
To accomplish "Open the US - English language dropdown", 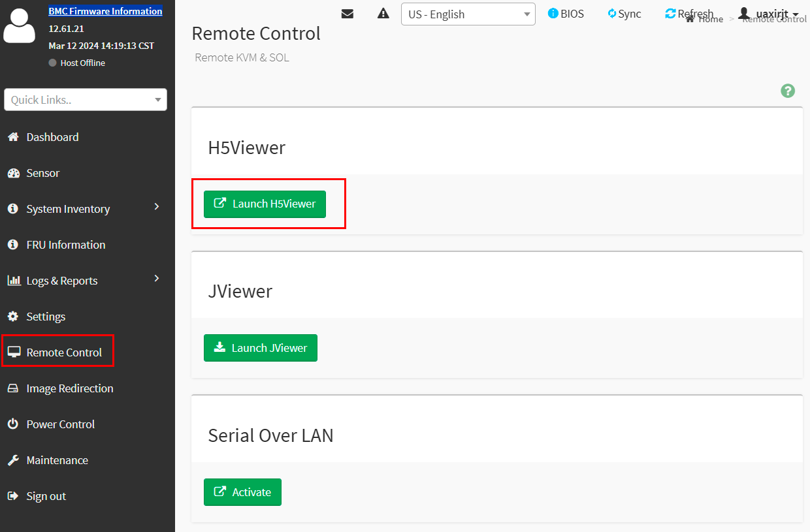I will (x=468, y=14).
